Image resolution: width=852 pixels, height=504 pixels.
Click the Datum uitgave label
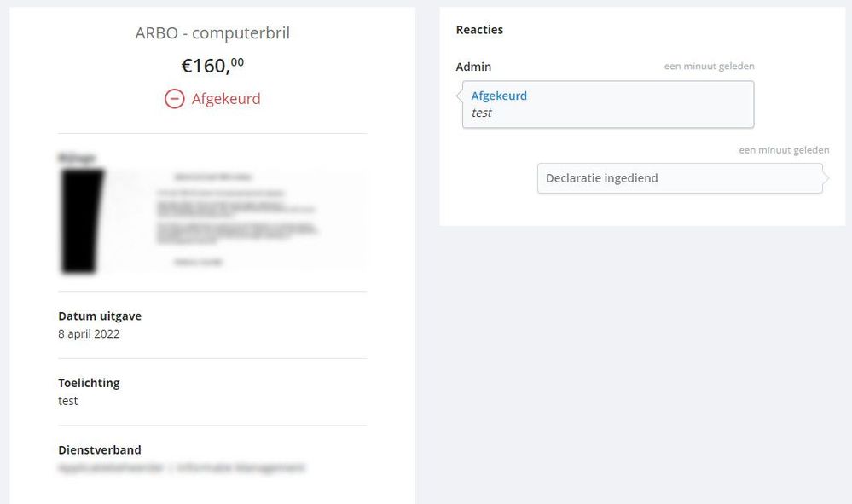coord(100,316)
